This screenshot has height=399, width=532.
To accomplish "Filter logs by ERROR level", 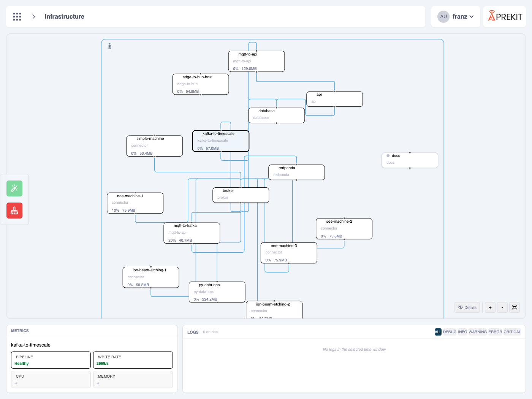I will (x=495, y=332).
